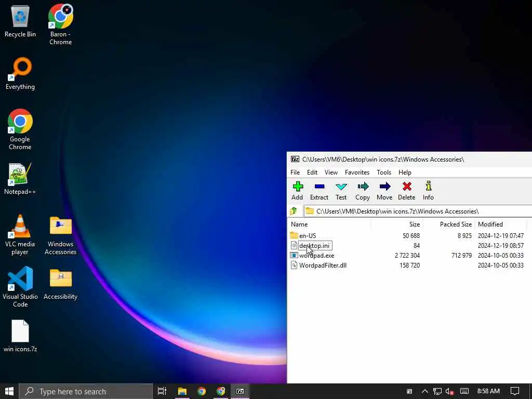
Task: Open the Favorites menu
Action: 357,172
